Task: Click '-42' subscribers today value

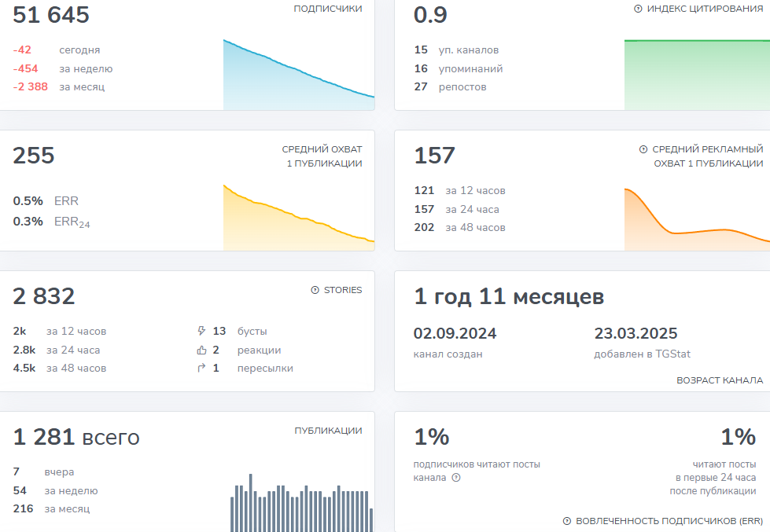Action: click(x=22, y=50)
